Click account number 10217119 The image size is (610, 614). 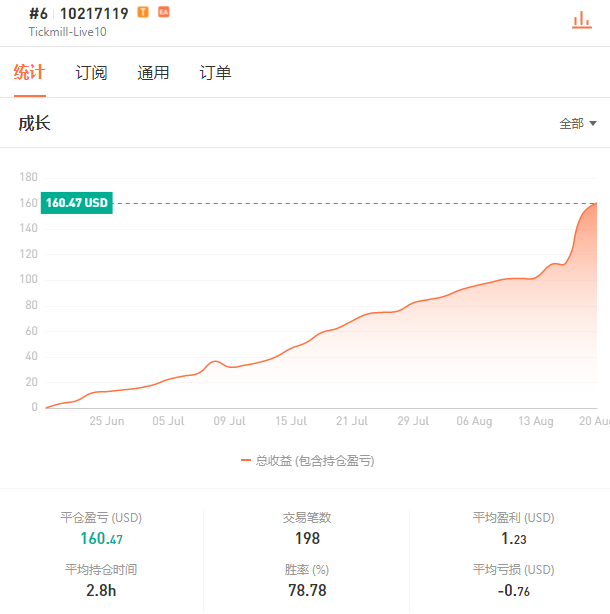(x=94, y=14)
